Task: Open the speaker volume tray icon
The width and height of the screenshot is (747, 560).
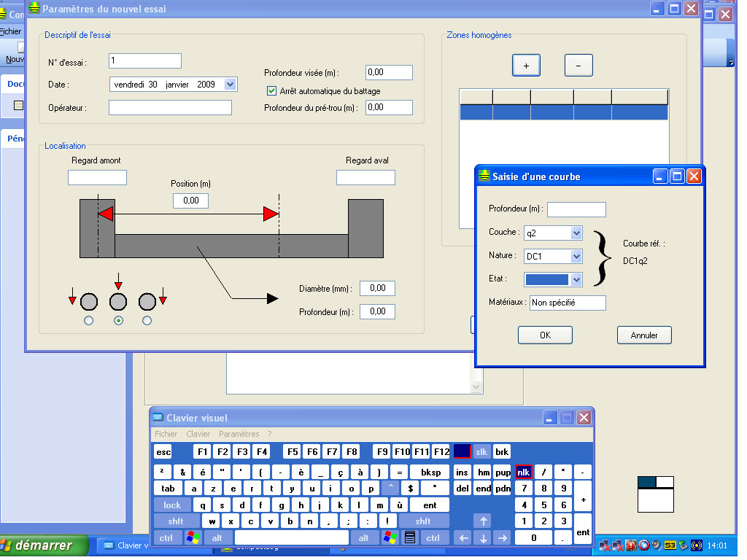Action: (657, 545)
